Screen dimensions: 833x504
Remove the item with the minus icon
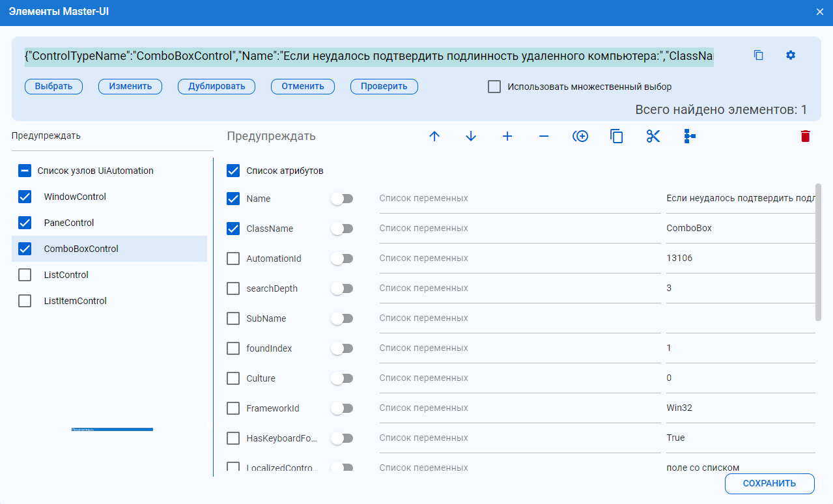coord(544,136)
